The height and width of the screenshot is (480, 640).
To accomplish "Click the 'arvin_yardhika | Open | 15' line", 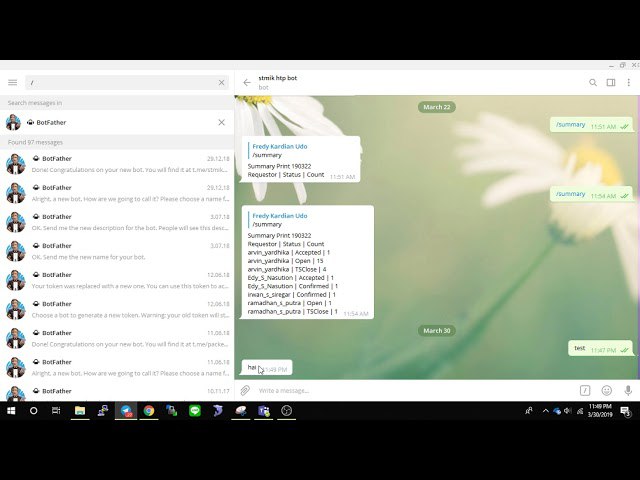I will click(285, 261).
